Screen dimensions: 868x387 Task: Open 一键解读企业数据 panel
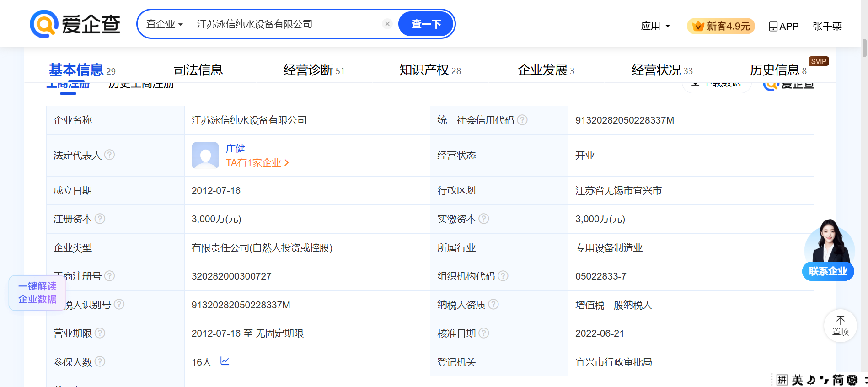pos(38,293)
